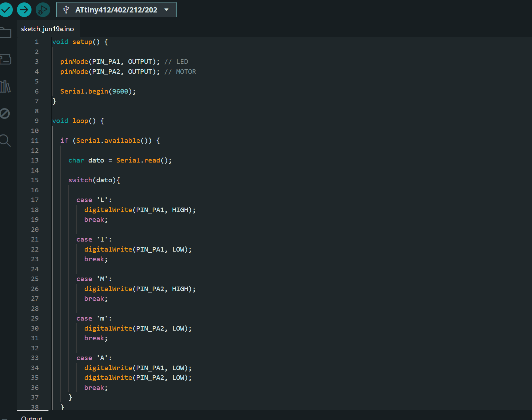Screen dimensions: 532x420
Task: Click 'digitalWrite(PIN_PA2, LOW);' on line 35
Action: click(x=138, y=378)
